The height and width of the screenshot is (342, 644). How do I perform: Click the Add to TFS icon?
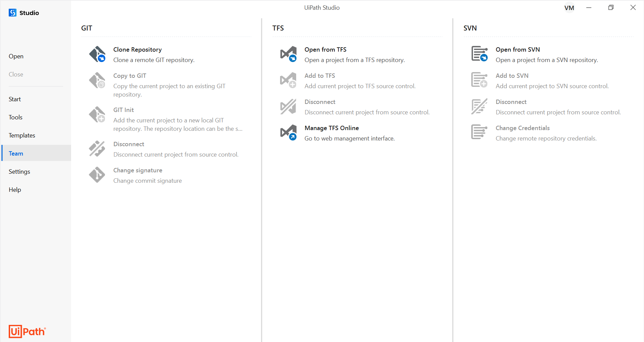tap(288, 80)
